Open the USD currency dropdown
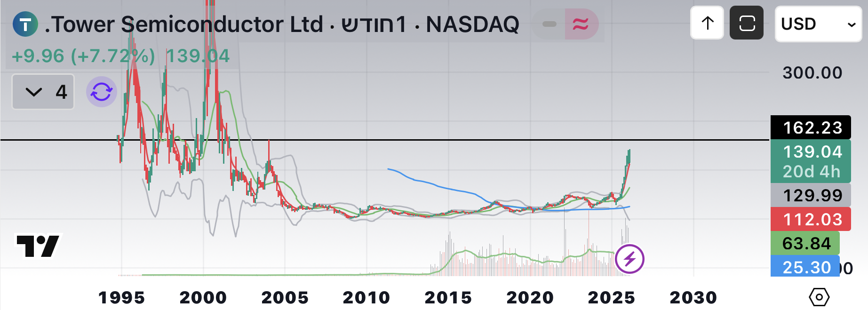Image resolution: width=868 pixels, height=310 pixels. (x=818, y=24)
